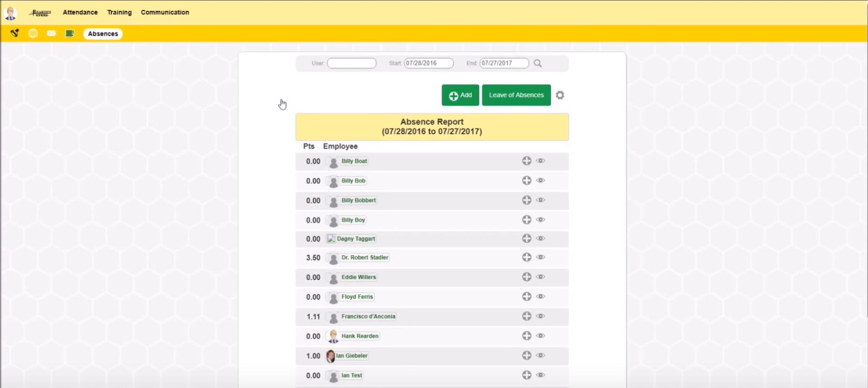Screen dimensions: 868x388
Task: Open Hank Rearden employee link
Action: (360, 336)
